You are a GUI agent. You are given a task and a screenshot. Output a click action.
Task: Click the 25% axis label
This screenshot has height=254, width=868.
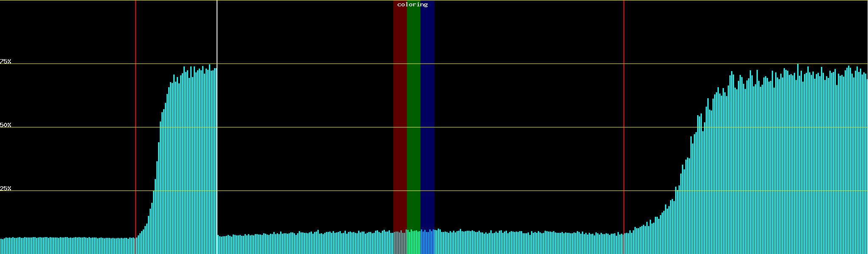pyautogui.click(x=6, y=188)
